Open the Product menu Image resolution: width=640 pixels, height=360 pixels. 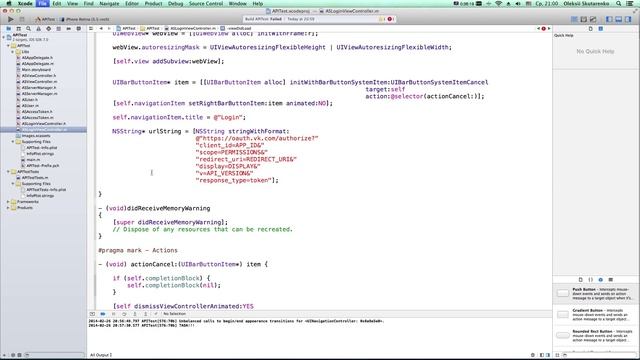click(153, 3)
